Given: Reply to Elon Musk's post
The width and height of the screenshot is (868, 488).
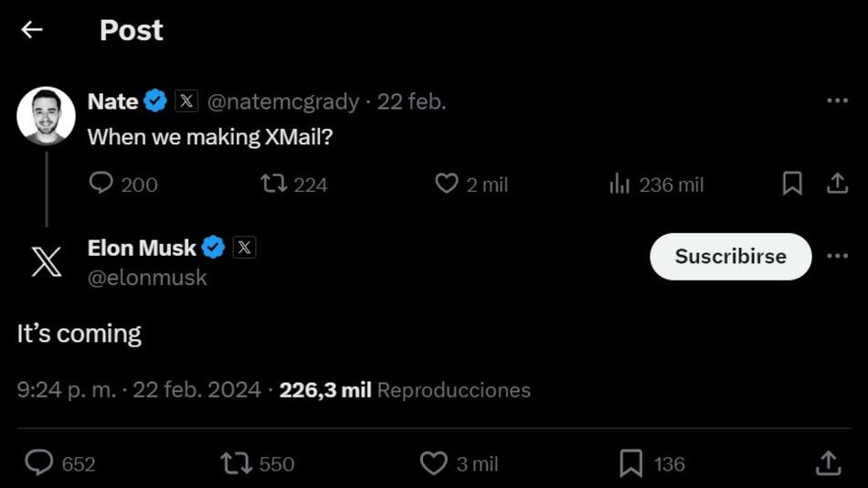Looking at the screenshot, I should coord(38,463).
